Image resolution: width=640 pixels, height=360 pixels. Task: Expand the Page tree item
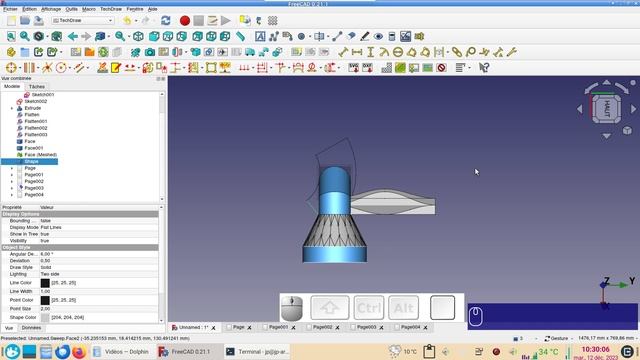click(x=12, y=168)
